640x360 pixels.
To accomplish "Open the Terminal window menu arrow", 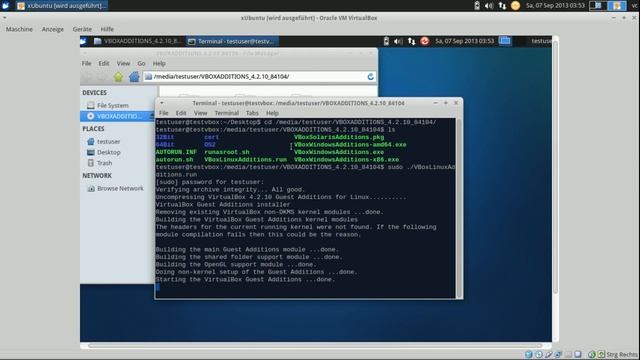I will click(162, 103).
